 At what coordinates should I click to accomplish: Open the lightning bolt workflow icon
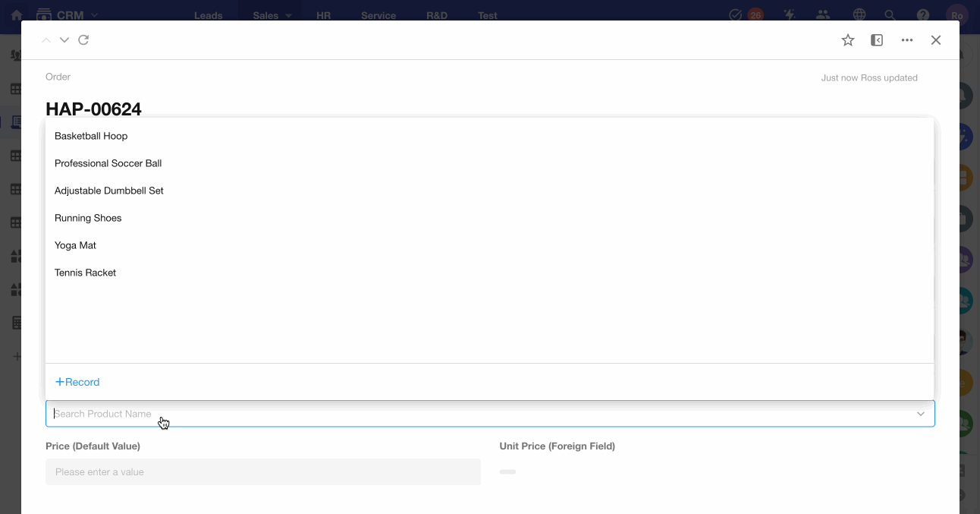[x=790, y=15]
